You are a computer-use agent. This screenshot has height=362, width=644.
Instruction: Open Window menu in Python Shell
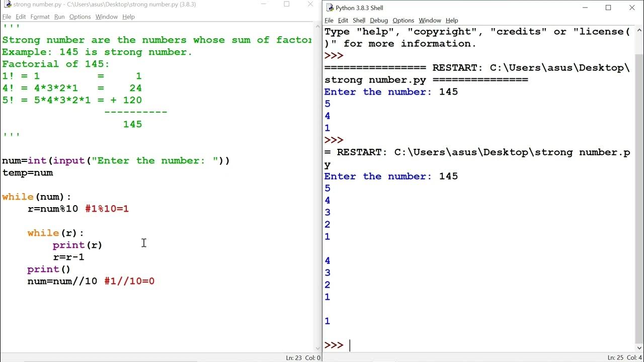click(430, 21)
